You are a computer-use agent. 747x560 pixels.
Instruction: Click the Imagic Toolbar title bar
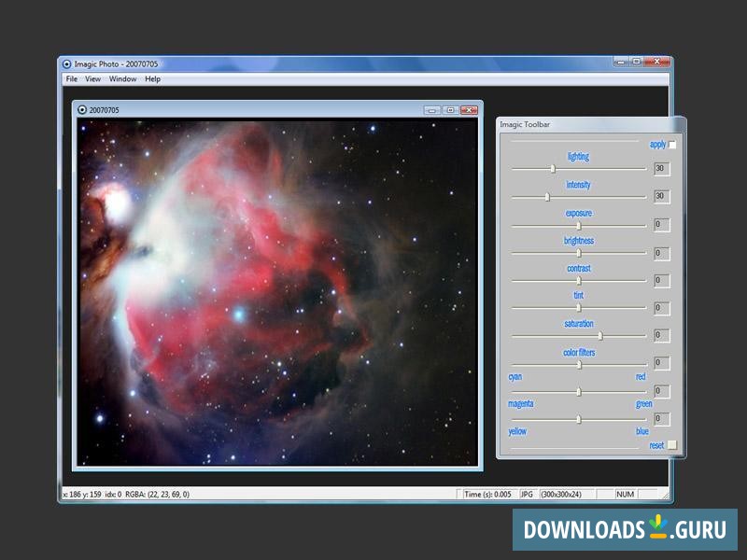pyautogui.click(x=591, y=124)
